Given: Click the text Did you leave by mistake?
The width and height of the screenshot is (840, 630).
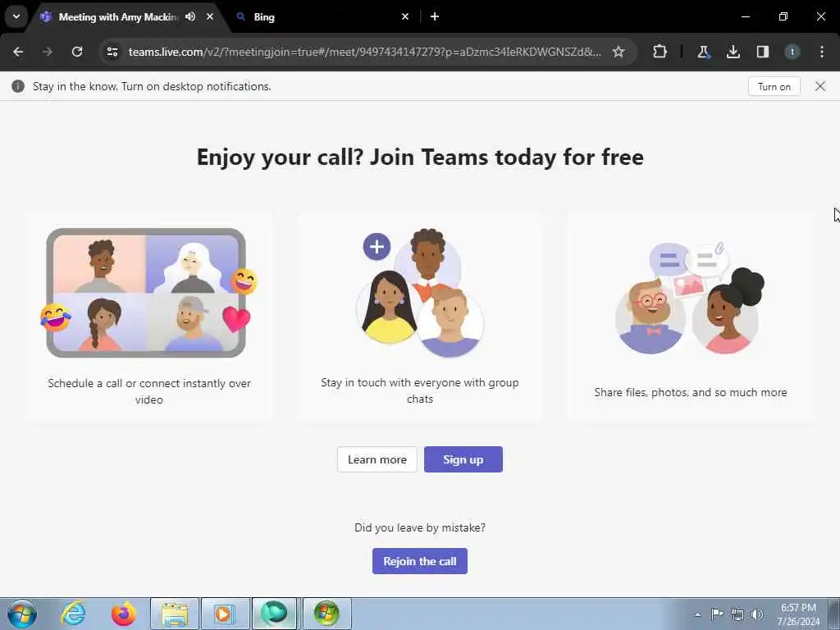Looking at the screenshot, I should click(420, 527).
